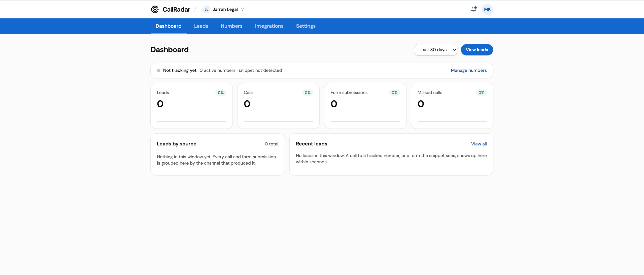The image size is (644, 275).
Task: Click the CallRadar brand name
Action: click(176, 9)
